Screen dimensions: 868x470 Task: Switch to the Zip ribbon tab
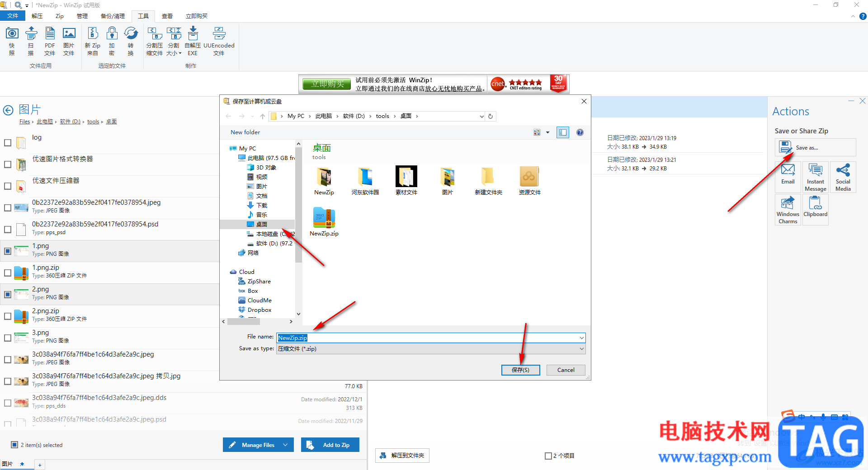(60, 16)
